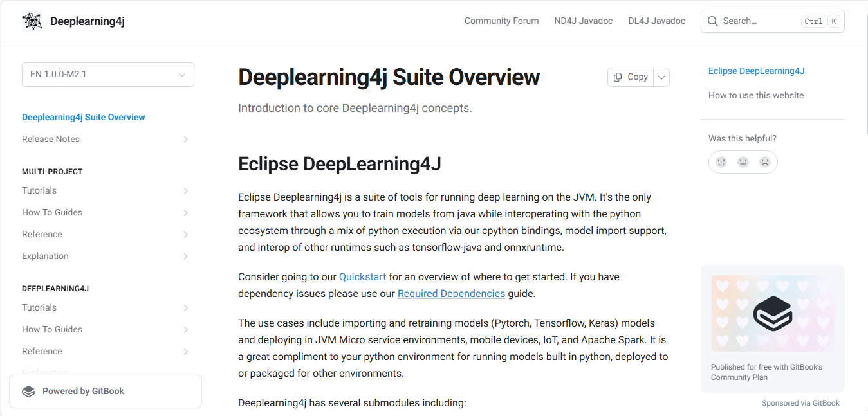Click the neutral face feedback icon
868x416 pixels.
[743, 162]
